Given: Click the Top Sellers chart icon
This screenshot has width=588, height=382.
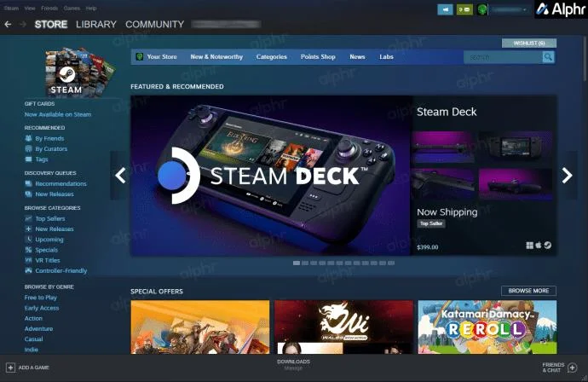Looking at the screenshot, I should (28, 218).
